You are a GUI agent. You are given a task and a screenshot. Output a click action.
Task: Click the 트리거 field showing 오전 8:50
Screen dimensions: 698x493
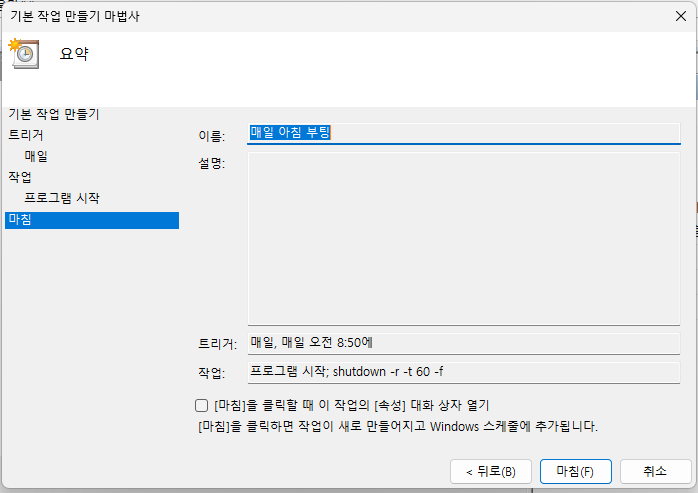[463, 343]
